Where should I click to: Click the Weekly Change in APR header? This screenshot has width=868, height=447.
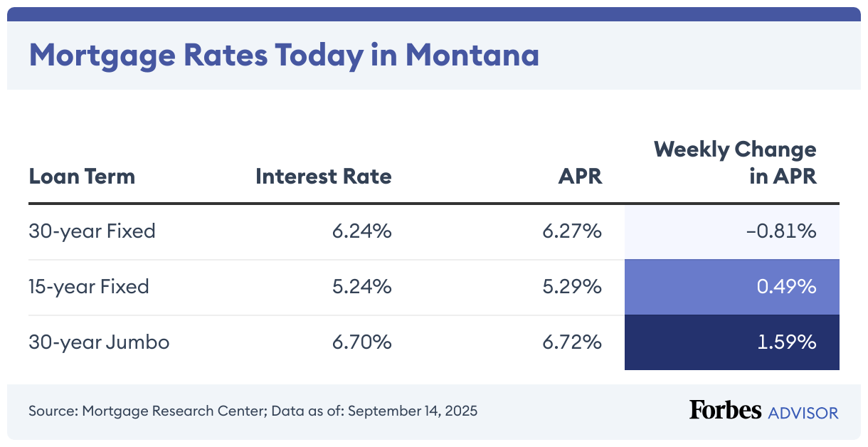[x=735, y=163]
